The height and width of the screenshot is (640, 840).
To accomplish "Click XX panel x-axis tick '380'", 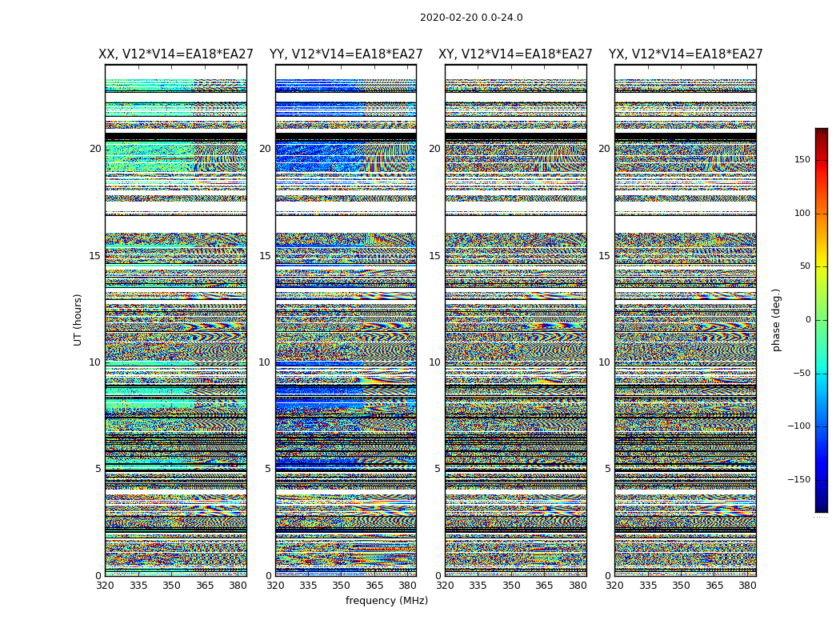I will [x=238, y=586].
